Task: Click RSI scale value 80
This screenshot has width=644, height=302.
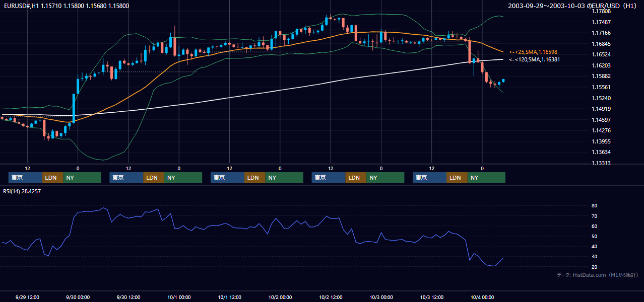Action: pyautogui.click(x=594, y=206)
